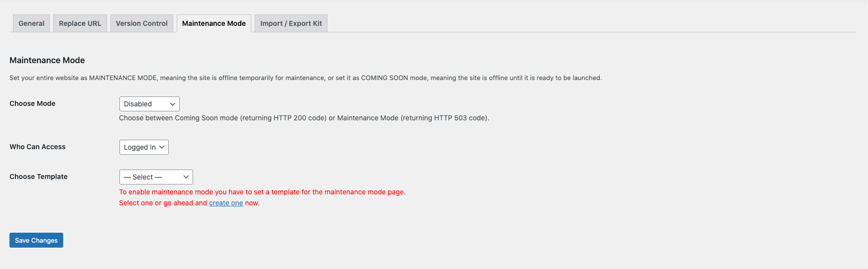Click the chevron arrow beside Disabled
The image size is (868, 269).
[x=173, y=104]
